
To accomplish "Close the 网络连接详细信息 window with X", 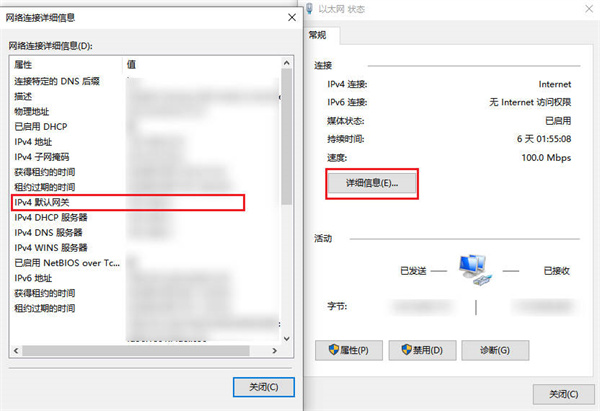I will click(292, 18).
